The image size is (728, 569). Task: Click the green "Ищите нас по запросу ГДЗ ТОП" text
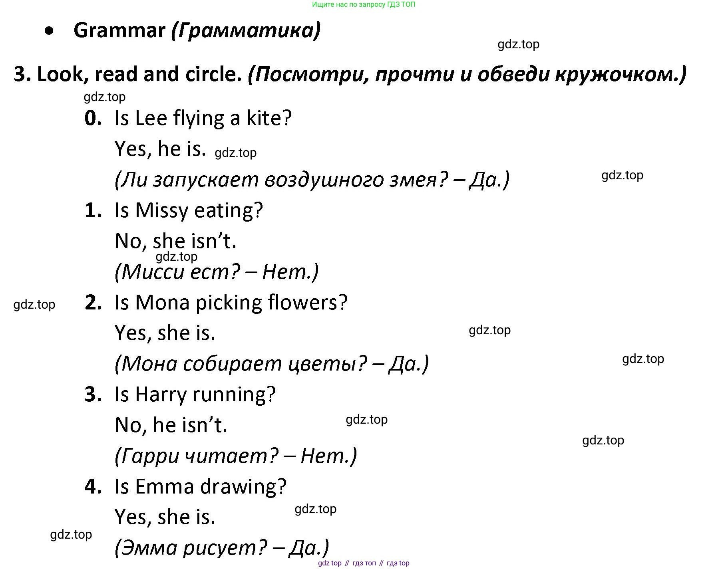[x=363, y=5]
